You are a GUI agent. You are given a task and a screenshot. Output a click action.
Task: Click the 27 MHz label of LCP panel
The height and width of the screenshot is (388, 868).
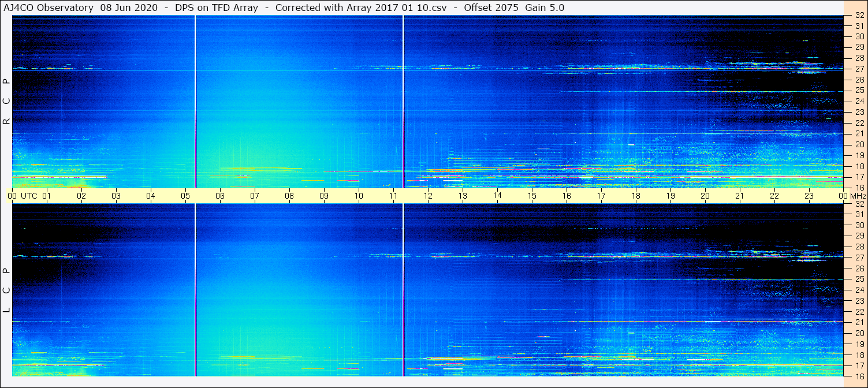click(859, 258)
